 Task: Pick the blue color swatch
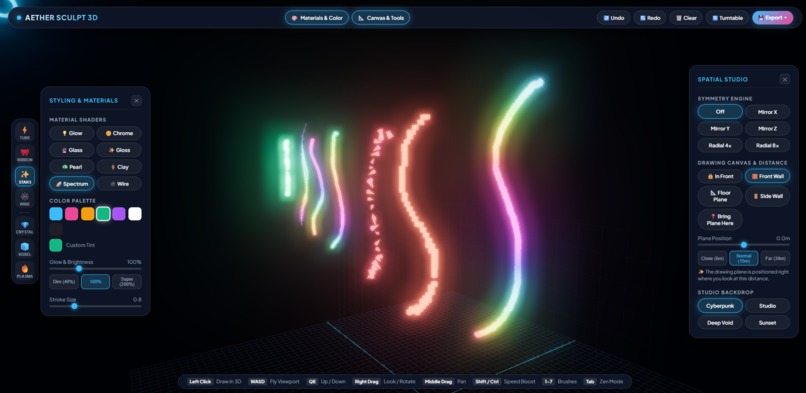click(x=56, y=214)
